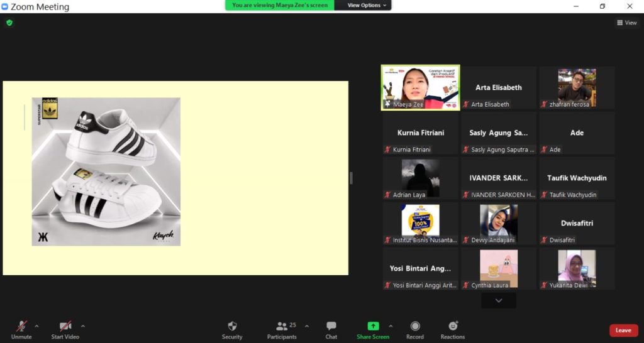Select Kurnia Fitriani's participant tile
The height and width of the screenshot is (343, 644).
(x=421, y=133)
